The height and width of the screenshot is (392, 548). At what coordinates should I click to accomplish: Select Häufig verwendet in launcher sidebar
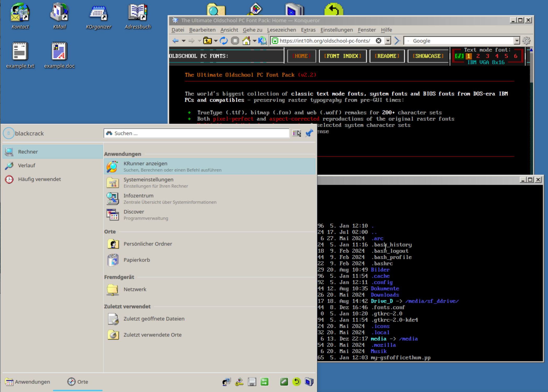click(53, 179)
